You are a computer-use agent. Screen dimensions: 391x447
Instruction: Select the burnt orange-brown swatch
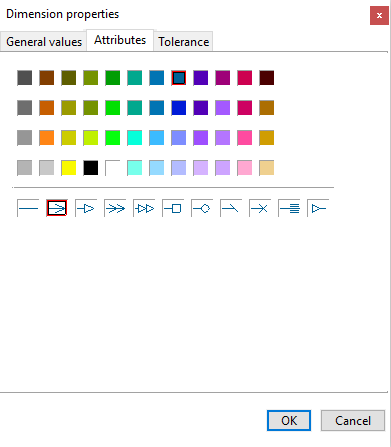click(x=47, y=108)
